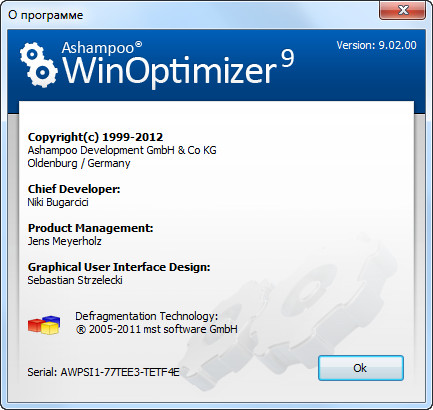Click the colored cubes defragmentation icon

pyautogui.click(x=44, y=325)
